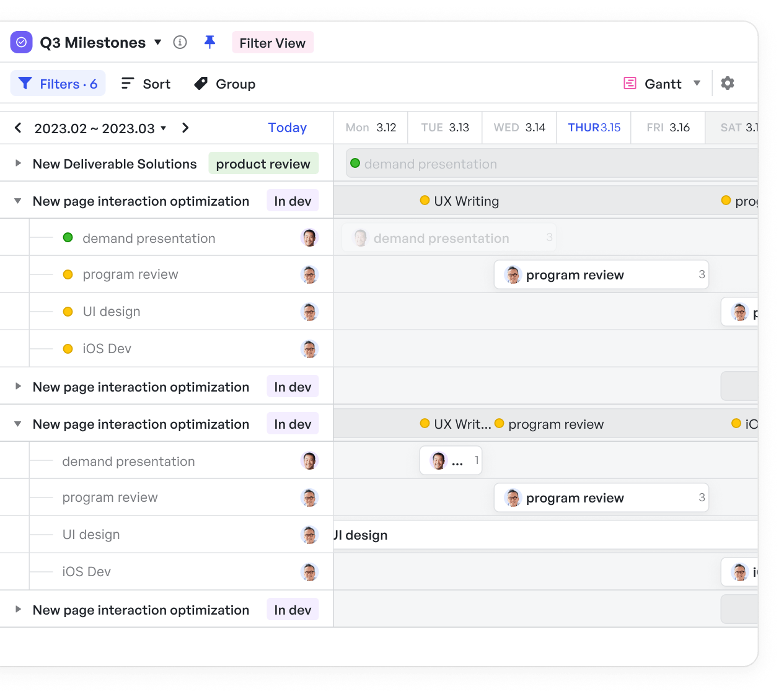Click the program review task bar in the timeline
Image resolution: width=784 pixels, height=697 pixels.
tap(601, 274)
